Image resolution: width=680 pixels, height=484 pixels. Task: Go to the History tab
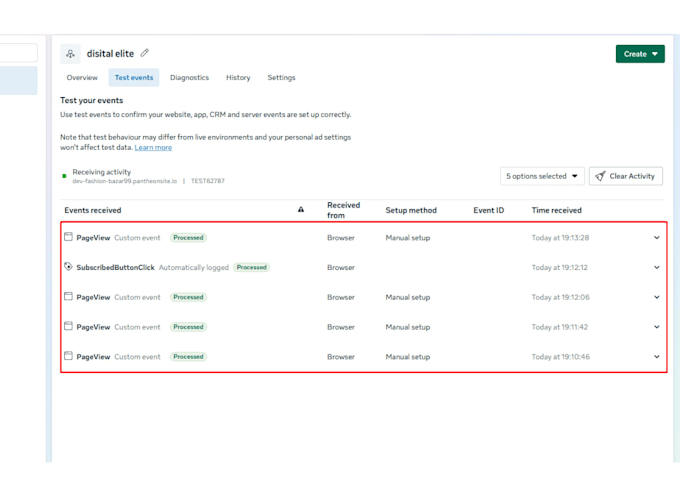point(238,78)
